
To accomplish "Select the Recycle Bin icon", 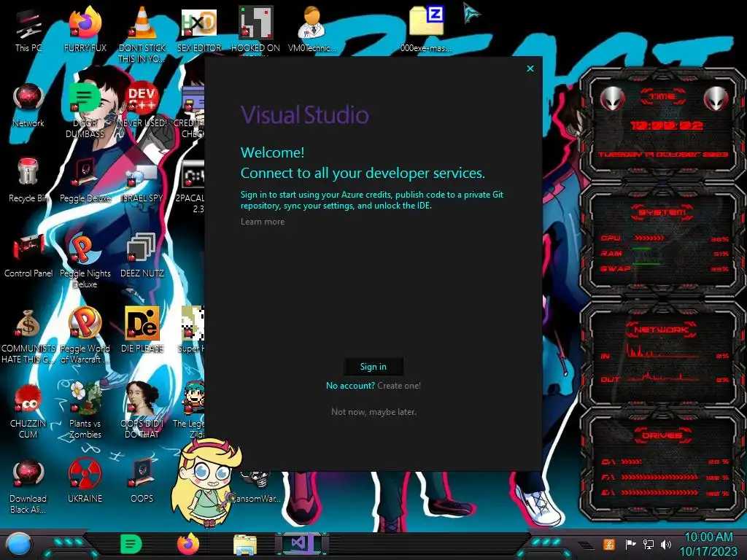I will [28, 180].
